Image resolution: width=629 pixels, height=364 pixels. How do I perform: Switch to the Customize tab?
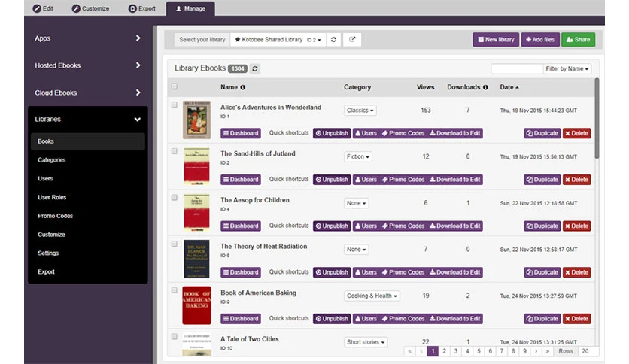pos(90,8)
